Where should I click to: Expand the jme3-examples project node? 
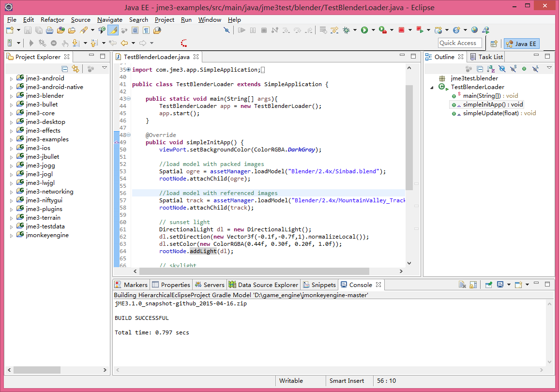tap(11, 140)
